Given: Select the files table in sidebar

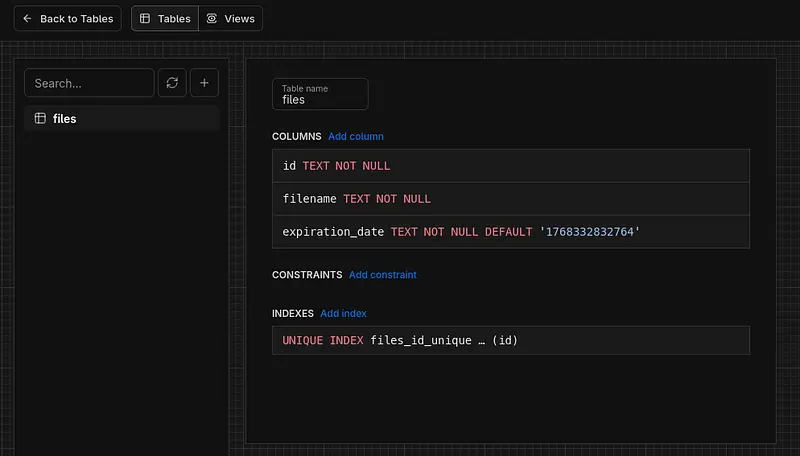Looking at the screenshot, I should click(122, 118).
